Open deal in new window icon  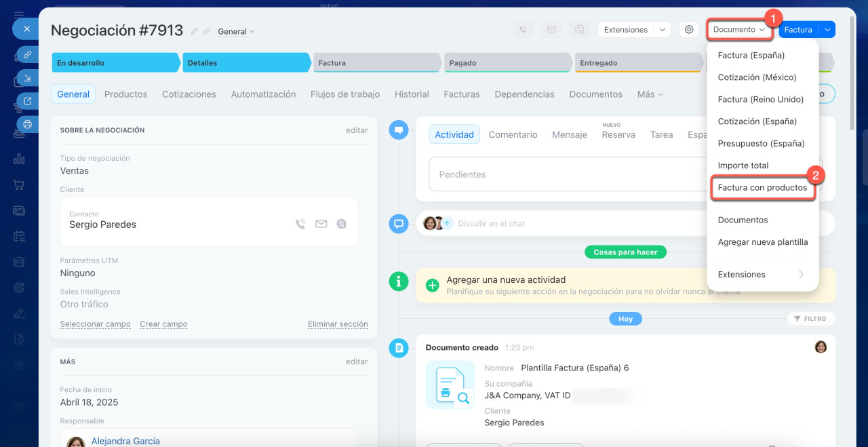point(27,101)
